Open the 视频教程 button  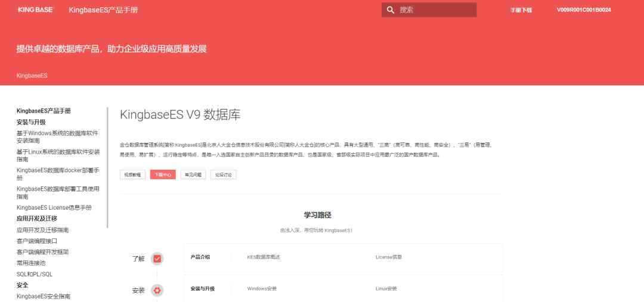132,175
